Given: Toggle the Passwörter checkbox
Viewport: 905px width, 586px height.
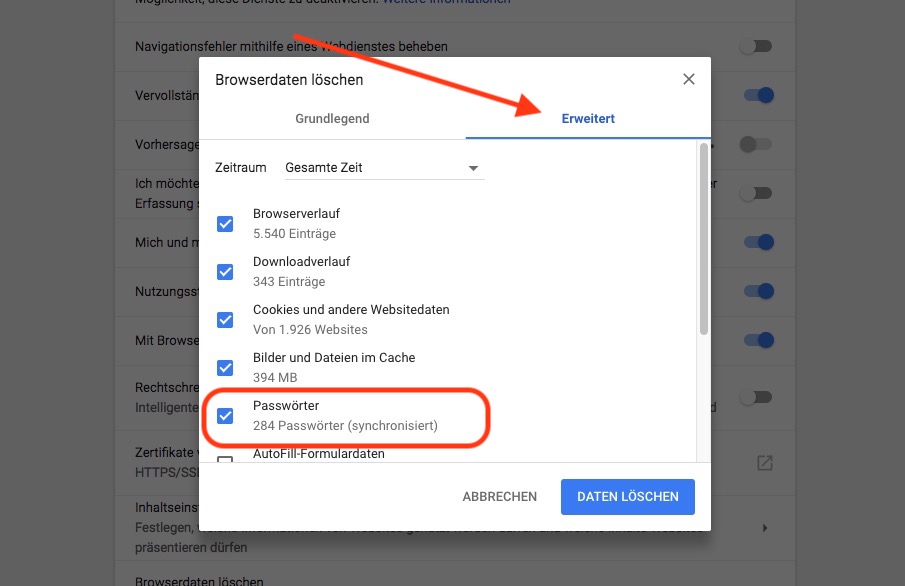Looking at the screenshot, I should pyautogui.click(x=225, y=416).
